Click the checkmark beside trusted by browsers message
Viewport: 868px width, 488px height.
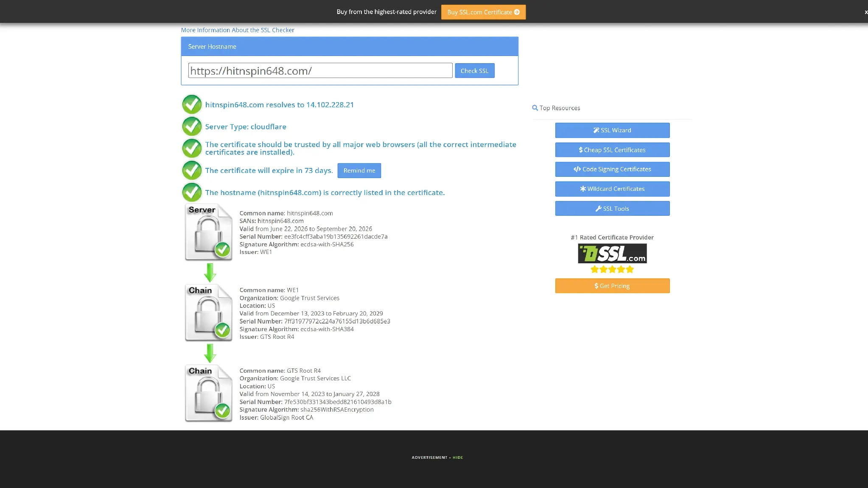pyautogui.click(x=192, y=148)
